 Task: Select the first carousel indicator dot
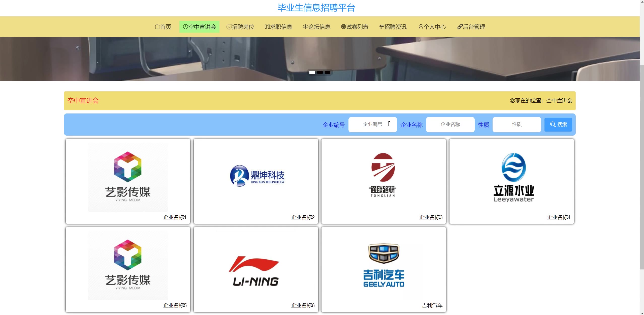click(312, 72)
